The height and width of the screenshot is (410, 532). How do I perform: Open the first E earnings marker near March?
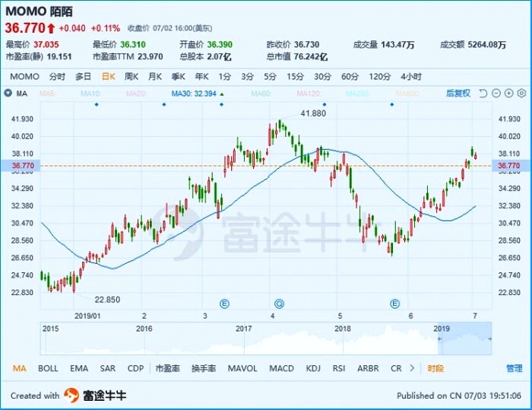pyautogui.click(x=224, y=304)
